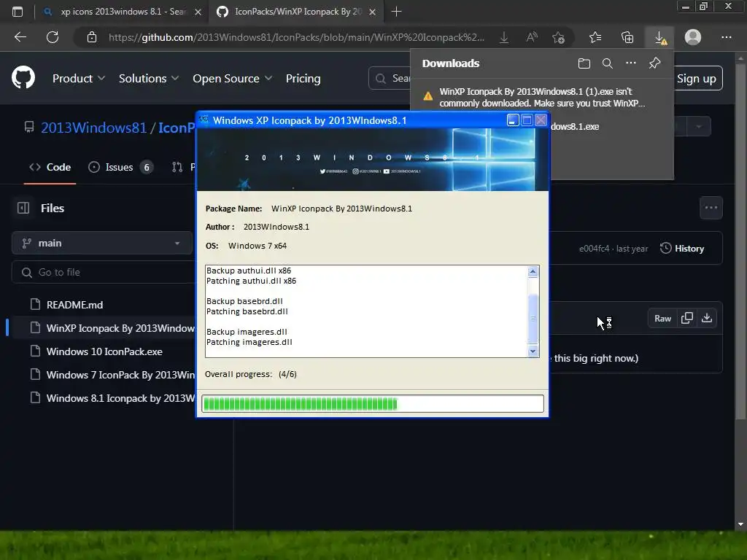Open the 2013Windows81 user link
The width and height of the screenshot is (747, 560).
[x=93, y=128]
